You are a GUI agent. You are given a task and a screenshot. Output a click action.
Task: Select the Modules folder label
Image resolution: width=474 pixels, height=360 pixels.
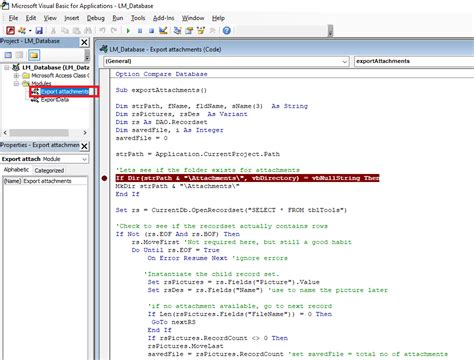coord(41,83)
